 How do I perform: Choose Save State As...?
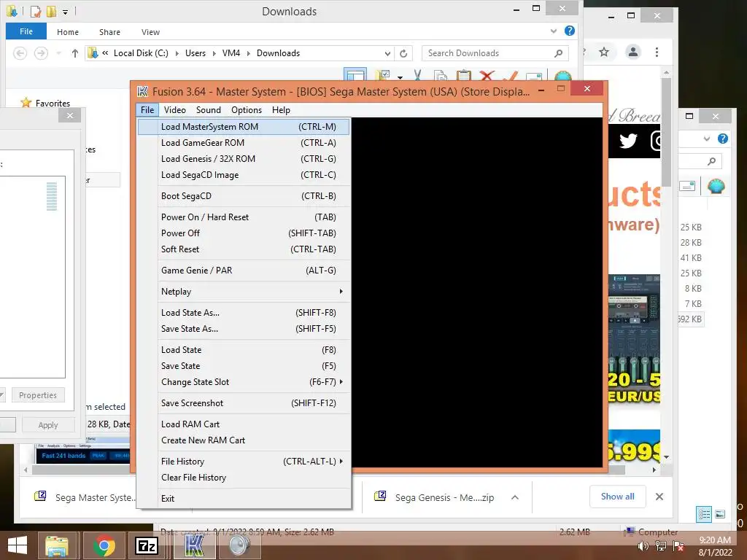point(244,329)
